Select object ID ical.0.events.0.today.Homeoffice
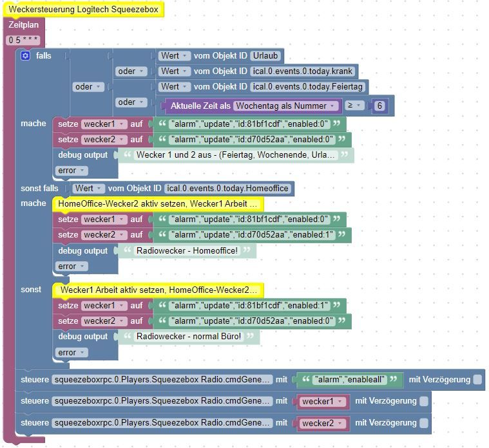489x448 pixels. point(227,189)
